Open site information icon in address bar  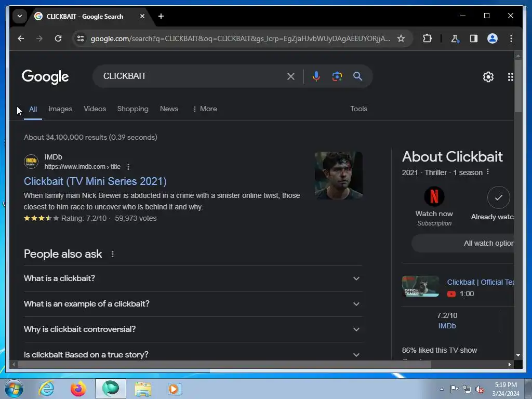coord(81,38)
